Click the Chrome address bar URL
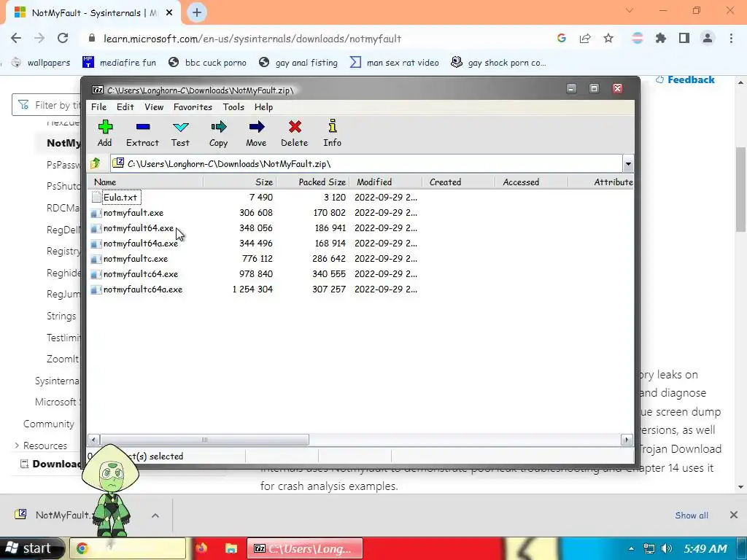The width and height of the screenshot is (747, 560). [252, 39]
